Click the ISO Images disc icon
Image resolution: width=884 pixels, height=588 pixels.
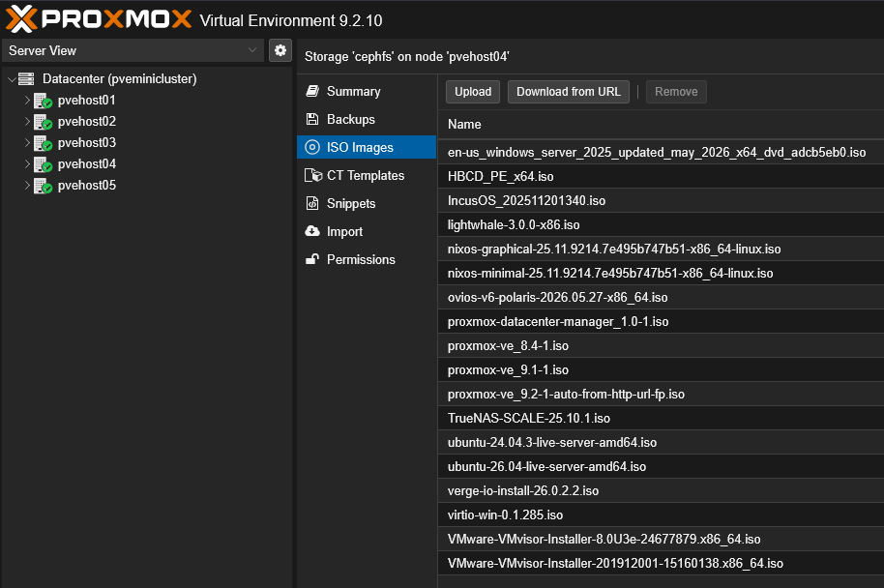pos(312,147)
